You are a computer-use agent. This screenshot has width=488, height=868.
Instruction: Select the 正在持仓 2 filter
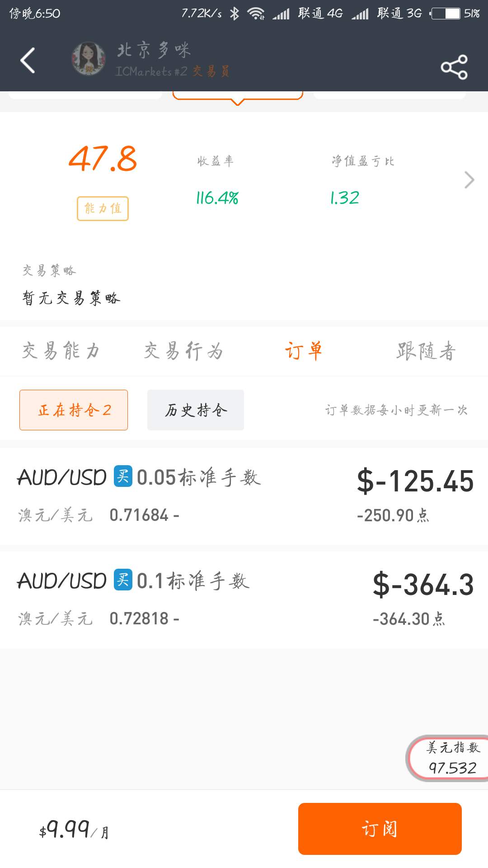pyautogui.click(x=74, y=410)
